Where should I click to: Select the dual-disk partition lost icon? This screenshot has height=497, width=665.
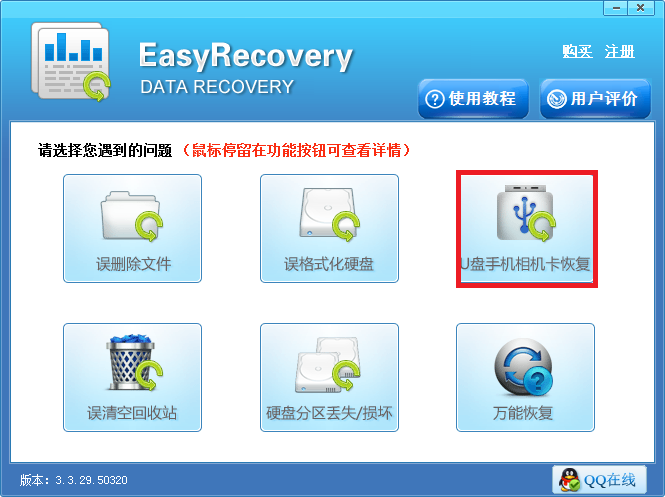click(328, 365)
